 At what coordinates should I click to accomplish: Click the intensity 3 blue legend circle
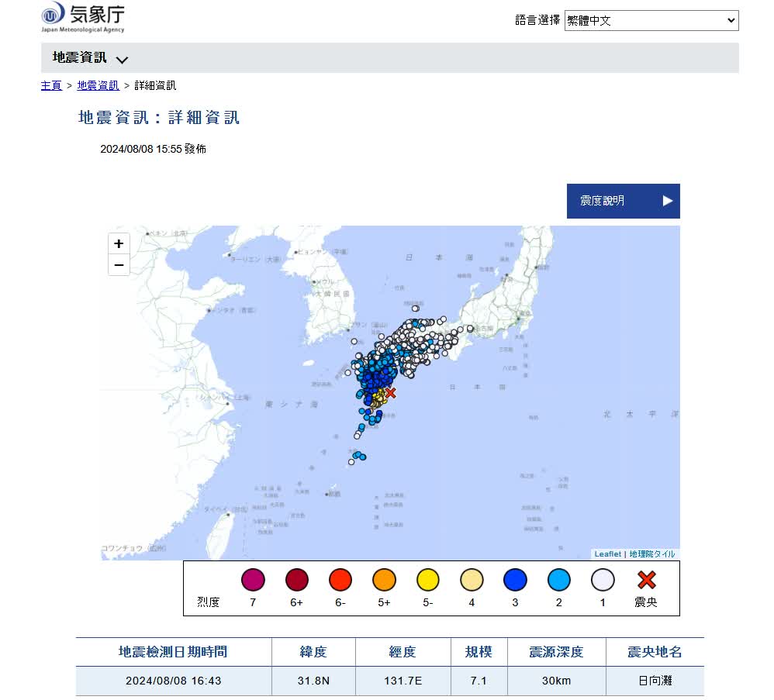point(515,580)
